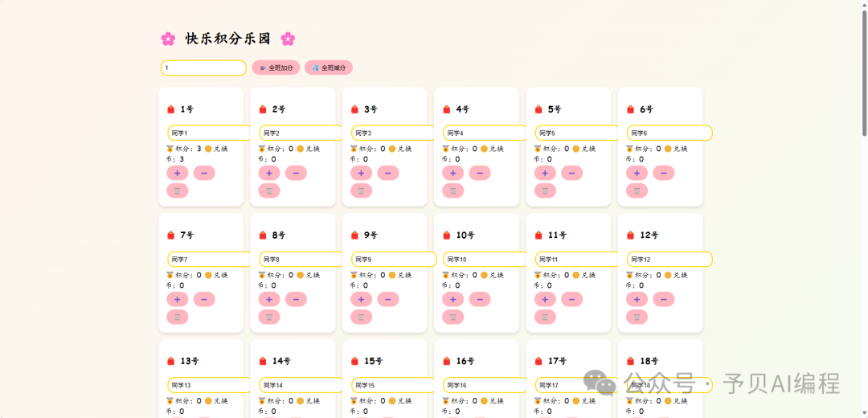Add a point to student 10号
The width and height of the screenshot is (868, 418).
point(452,300)
